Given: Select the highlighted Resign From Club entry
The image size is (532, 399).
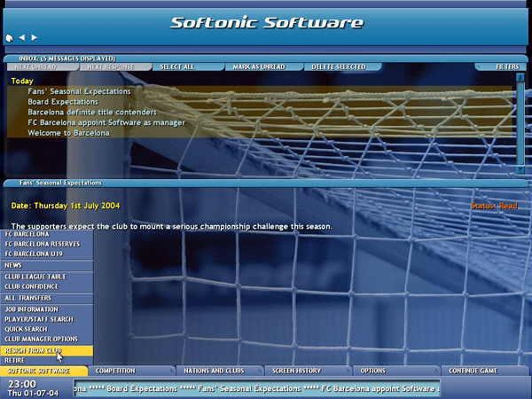Looking at the screenshot, I should point(46,350).
